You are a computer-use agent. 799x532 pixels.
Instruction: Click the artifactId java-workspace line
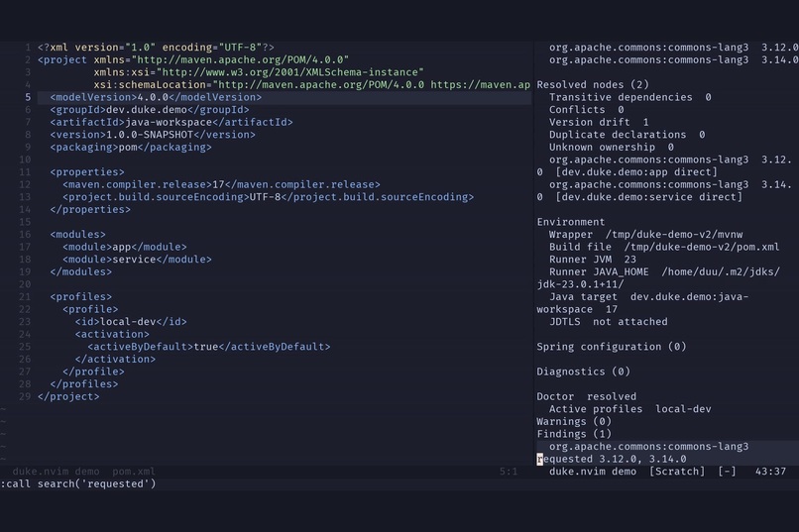(x=171, y=122)
